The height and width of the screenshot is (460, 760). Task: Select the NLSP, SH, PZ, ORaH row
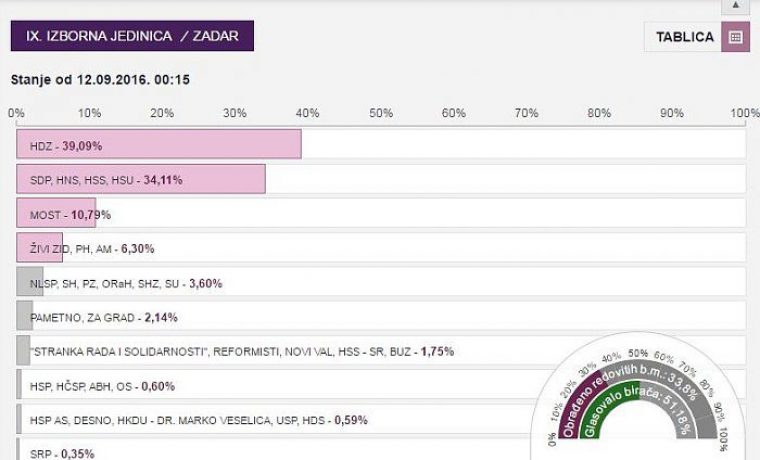pyautogui.click(x=381, y=282)
